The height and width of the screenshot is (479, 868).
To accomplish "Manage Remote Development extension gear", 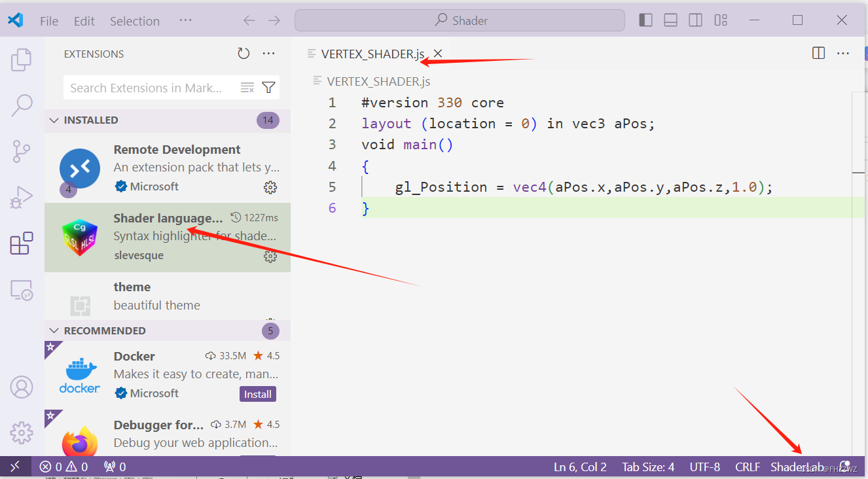I will pyautogui.click(x=270, y=188).
